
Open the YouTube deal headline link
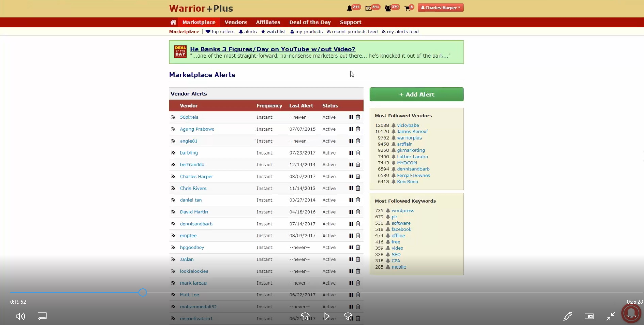tap(273, 49)
